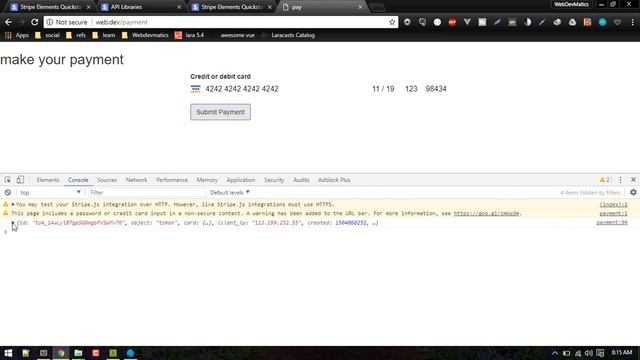Click the Visa card brand icon

click(196, 89)
